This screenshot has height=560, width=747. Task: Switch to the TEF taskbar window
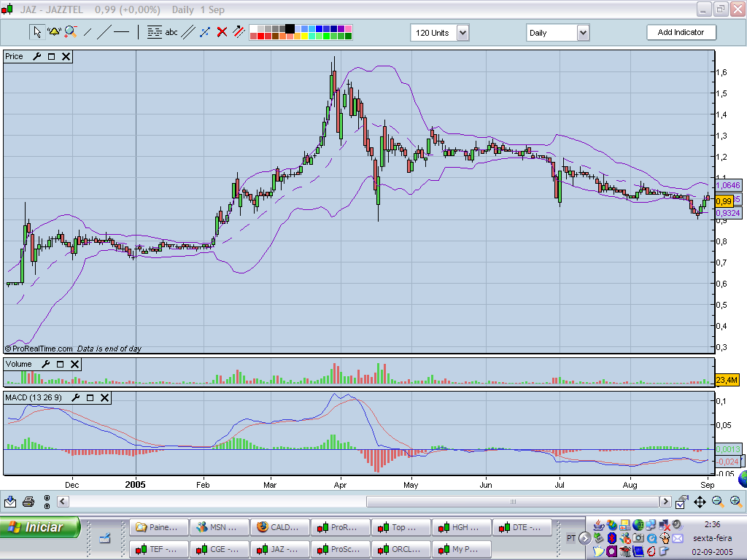(158, 548)
